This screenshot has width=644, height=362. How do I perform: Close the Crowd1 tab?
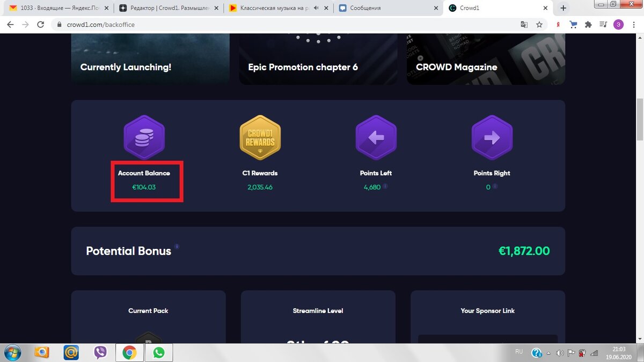click(x=545, y=8)
